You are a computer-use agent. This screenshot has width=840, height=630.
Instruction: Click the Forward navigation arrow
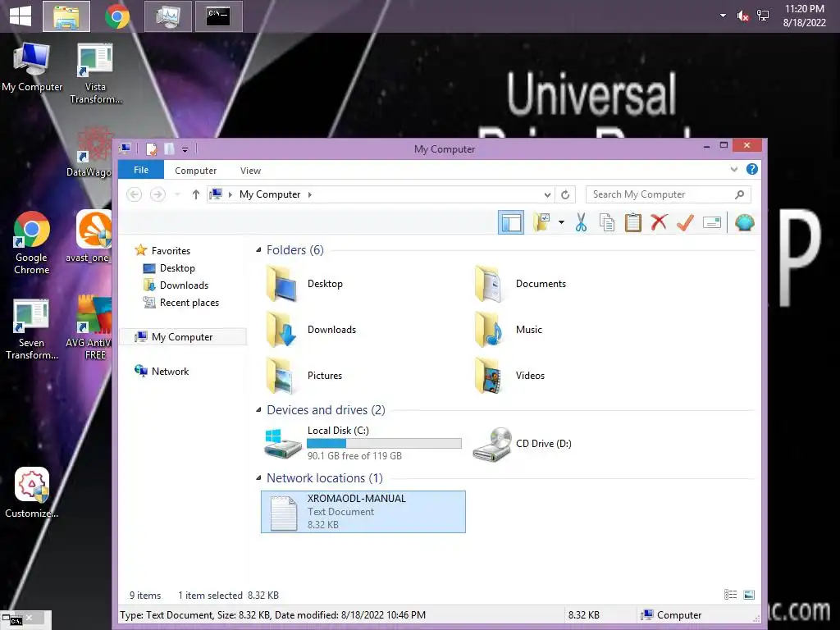[x=157, y=194]
